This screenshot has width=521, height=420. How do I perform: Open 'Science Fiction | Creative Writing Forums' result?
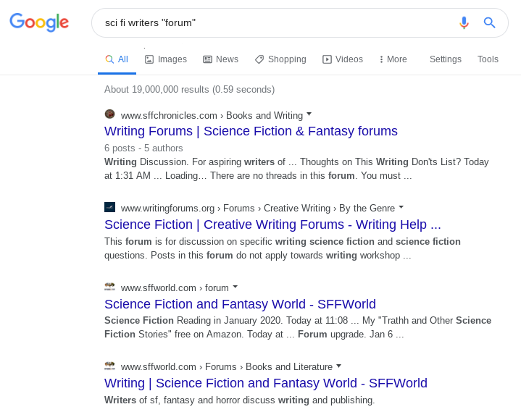click(272, 224)
